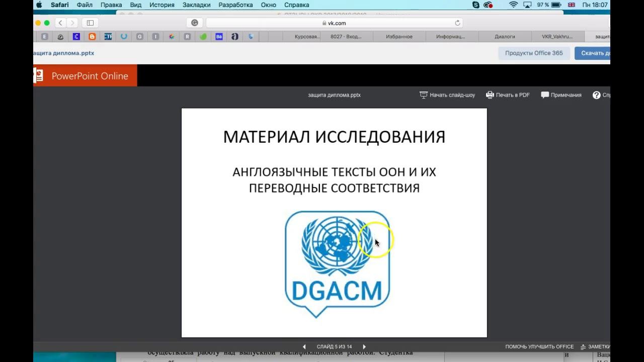Image resolution: width=644 pixels, height=362 pixels.
Task: Open Примечания comments panel
Action: pos(561,95)
